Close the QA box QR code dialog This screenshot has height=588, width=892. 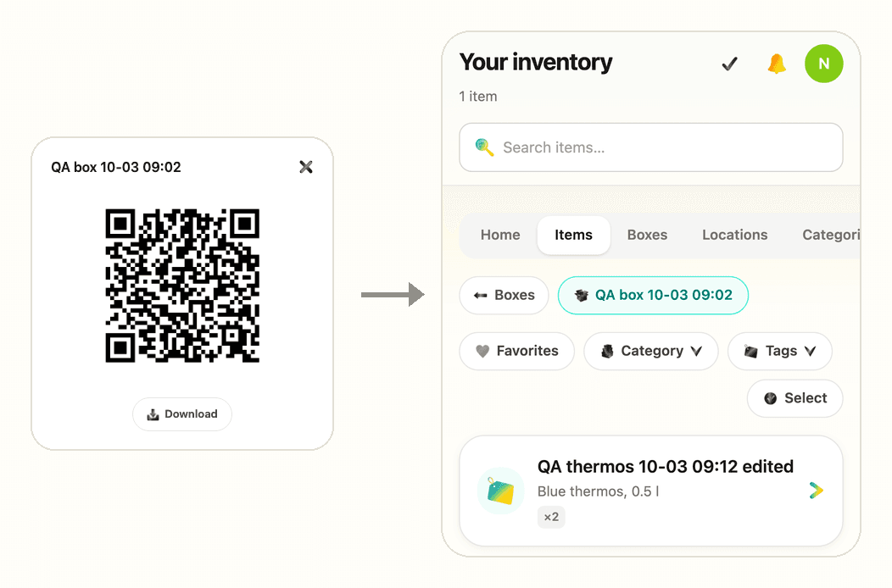pos(306,167)
